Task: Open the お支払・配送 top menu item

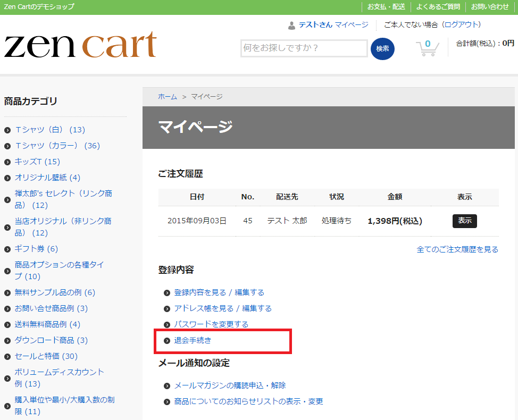Action: tap(386, 7)
